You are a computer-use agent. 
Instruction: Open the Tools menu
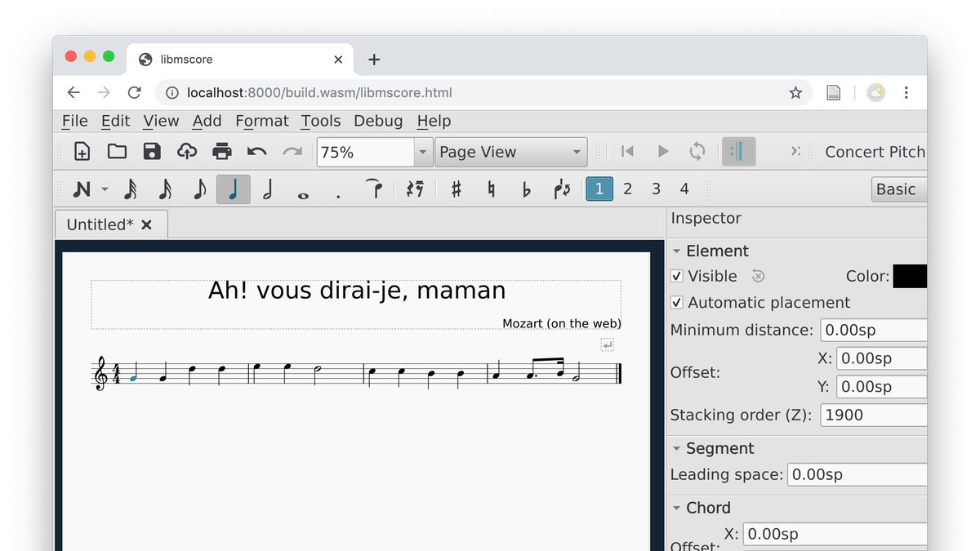point(320,121)
